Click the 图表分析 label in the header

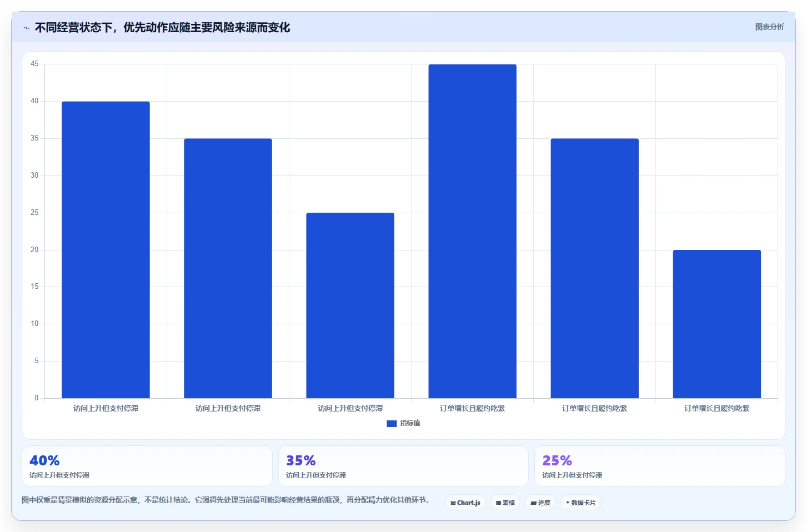pos(769,27)
